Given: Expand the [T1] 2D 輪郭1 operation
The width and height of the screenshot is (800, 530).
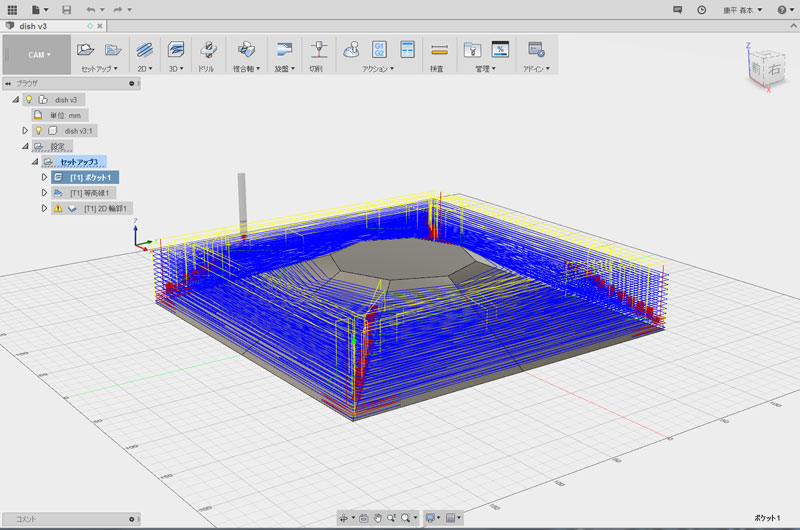Looking at the screenshot, I should click(44, 208).
